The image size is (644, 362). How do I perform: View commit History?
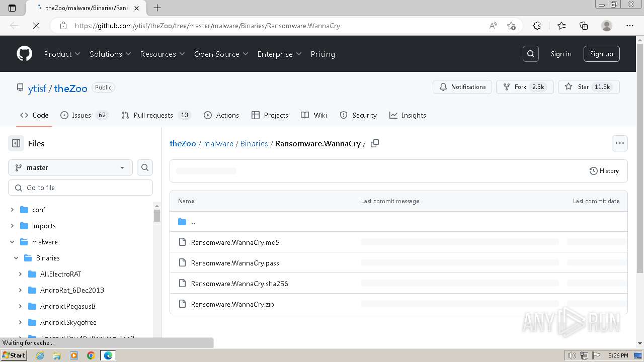pyautogui.click(x=604, y=171)
